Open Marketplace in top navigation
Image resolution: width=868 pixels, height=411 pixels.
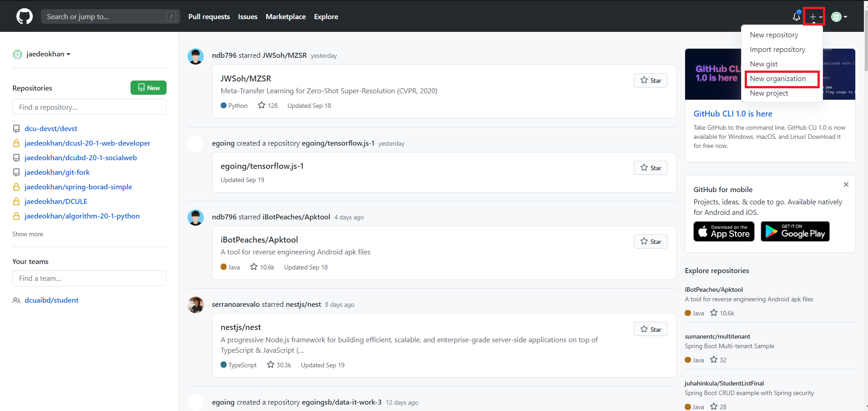tap(286, 17)
